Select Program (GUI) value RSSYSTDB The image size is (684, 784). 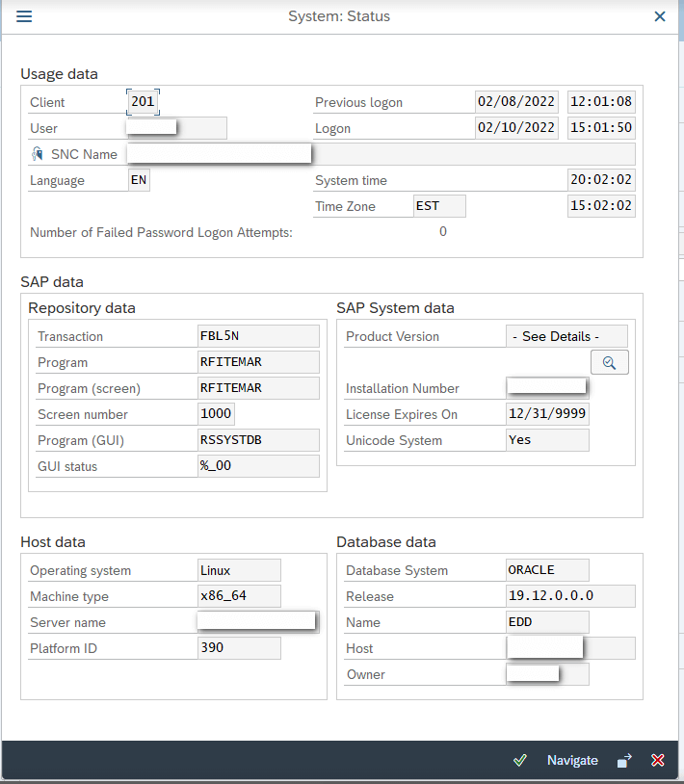pyautogui.click(x=258, y=440)
